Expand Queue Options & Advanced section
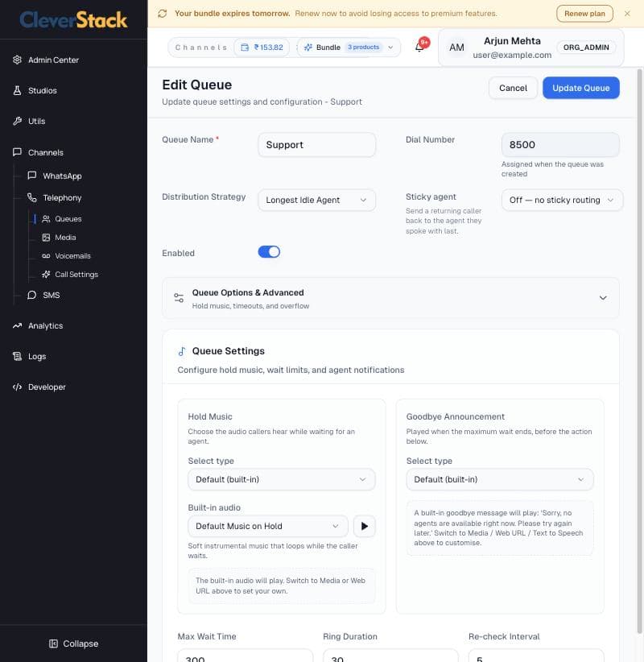Screen dimensions: 644x662 pyautogui.click(x=390, y=298)
